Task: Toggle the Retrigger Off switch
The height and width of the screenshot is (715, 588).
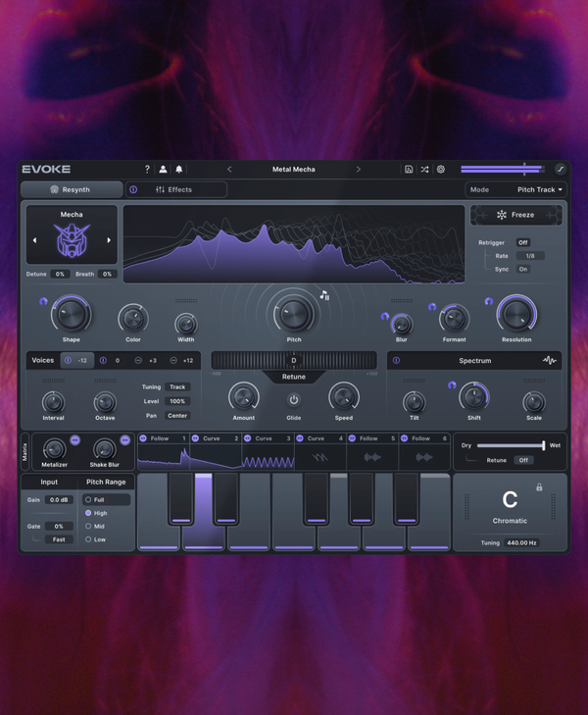Action: pyautogui.click(x=523, y=242)
